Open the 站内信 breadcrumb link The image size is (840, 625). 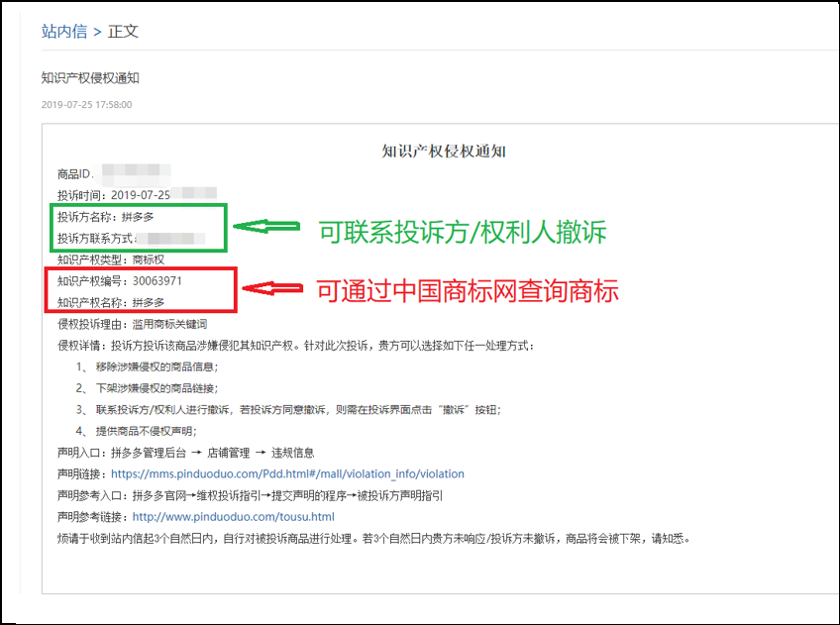coord(64,31)
